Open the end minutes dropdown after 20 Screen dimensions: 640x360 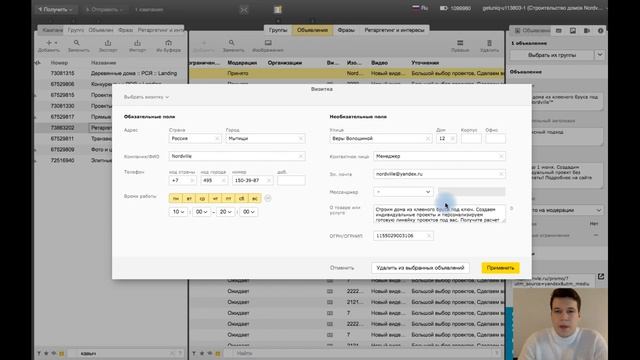click(249, 212)
